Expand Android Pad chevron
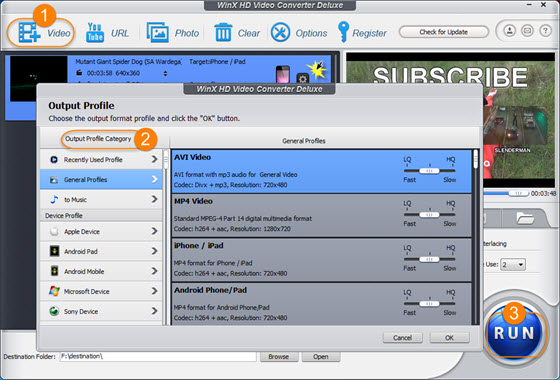This screenshot has width=560, height=380. click(154, 251)
